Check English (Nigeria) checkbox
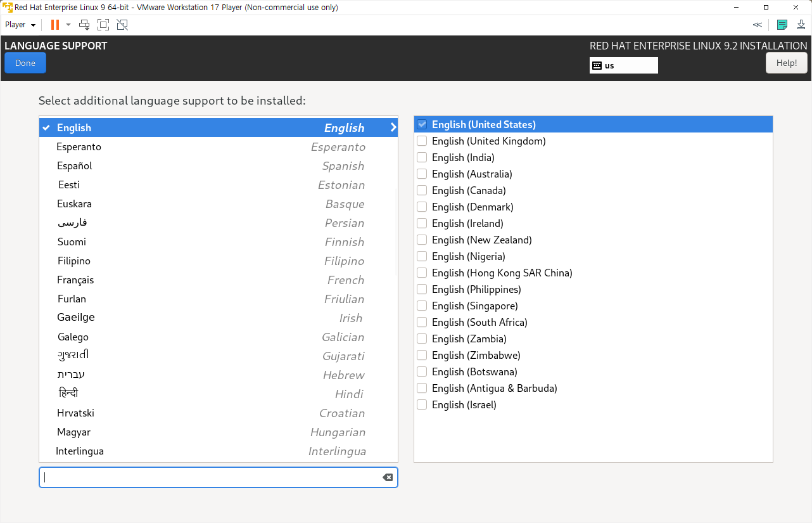812x523 pixels. point(422,256)
